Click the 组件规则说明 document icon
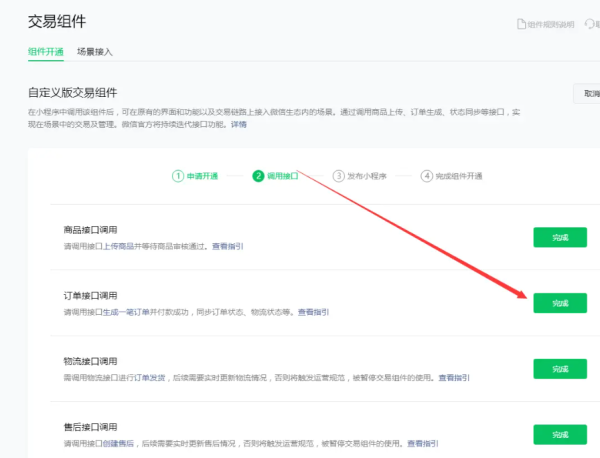 [x=520, y=23]
